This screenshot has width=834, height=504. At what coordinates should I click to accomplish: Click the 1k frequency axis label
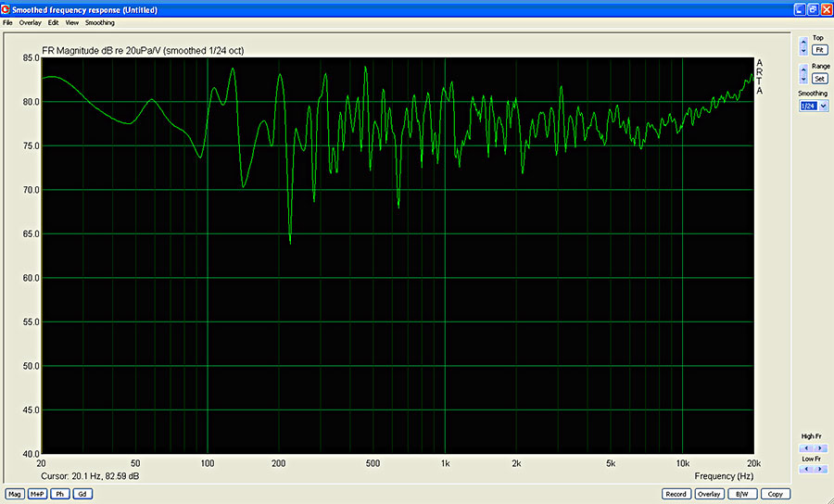click(445, 463)
